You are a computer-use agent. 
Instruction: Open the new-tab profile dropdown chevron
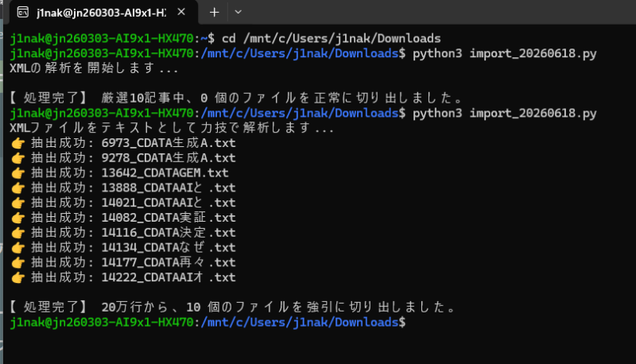click(x=238, y=12)
